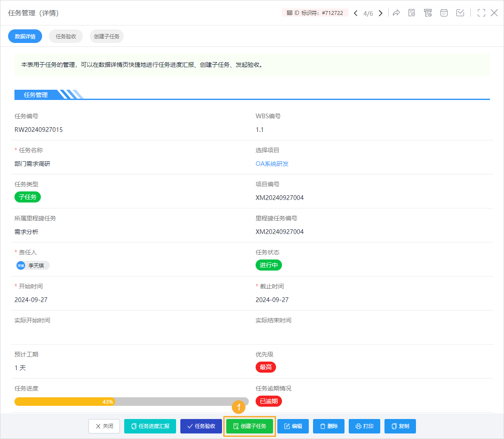Switch to the 任务验收 tab
Screen dimensions: 504x439
(x=66, y=37)
